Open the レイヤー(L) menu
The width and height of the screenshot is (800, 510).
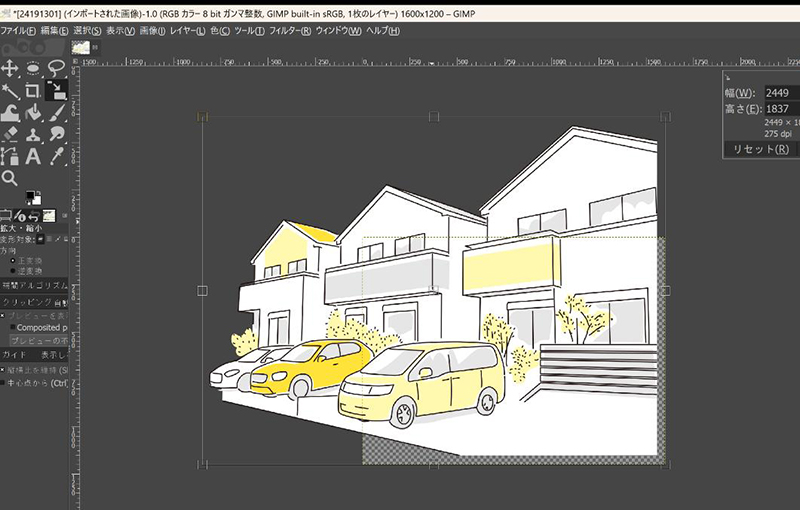point(187,31)
